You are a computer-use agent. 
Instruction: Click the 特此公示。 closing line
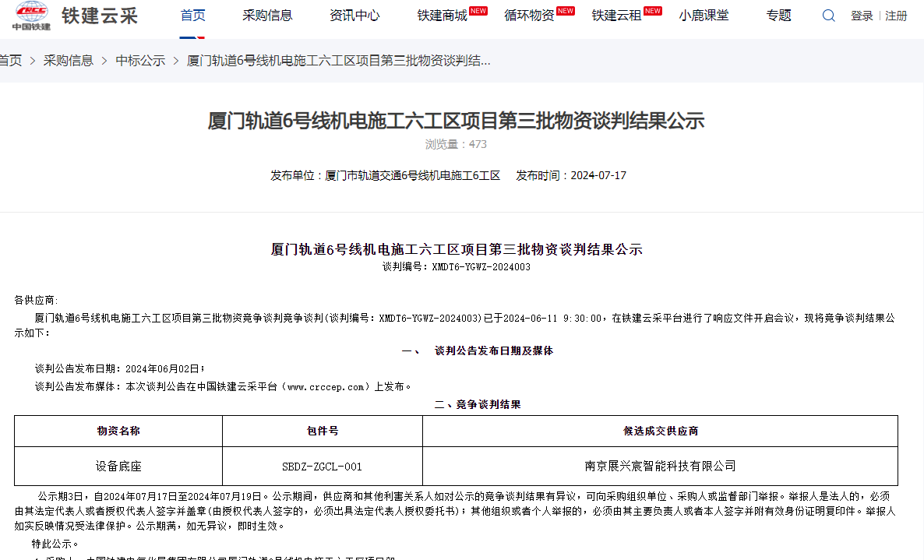tap(55, 544)
